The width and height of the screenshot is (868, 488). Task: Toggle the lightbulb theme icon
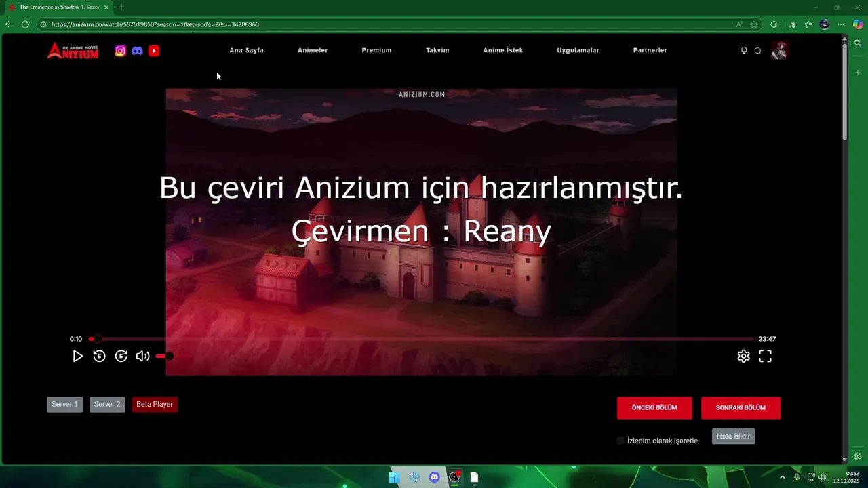(x=744, y=50)
